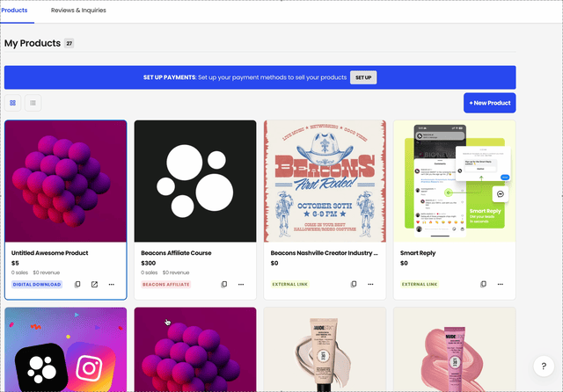Viewport: 563px width, 392px height.
Task: Open more options for Untitled Awesome Product
Action: point(112,285)
